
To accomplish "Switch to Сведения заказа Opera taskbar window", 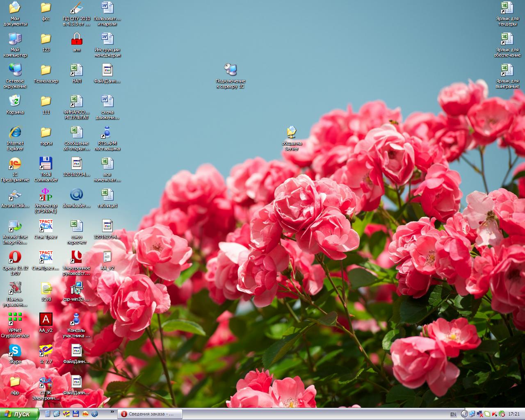I will [150, 414].
